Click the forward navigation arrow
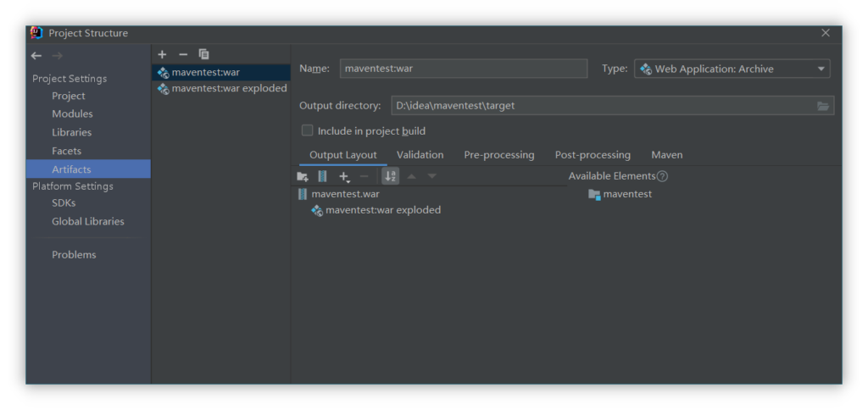This screenshot has width=868, height=410. [x=57, y=56]
